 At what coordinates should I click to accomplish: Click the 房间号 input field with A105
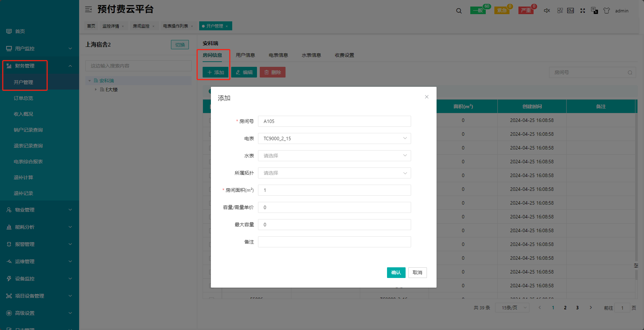[x=334, y=121]
